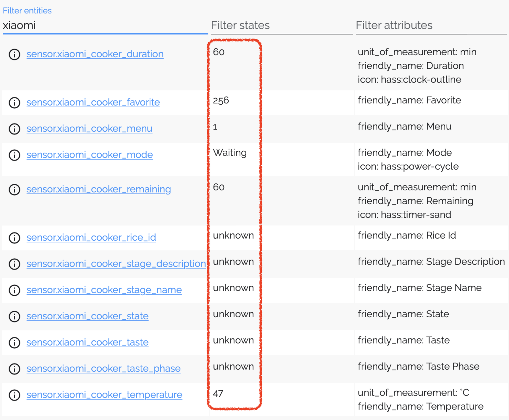Open info for sensor.xiaomi_cooker_favorite
The image size is (509, 420).
click(x=14, y=102)
